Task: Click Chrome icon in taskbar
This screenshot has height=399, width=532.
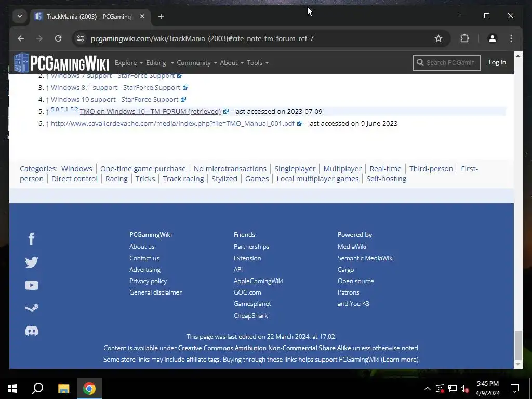Action: point(89,389)
